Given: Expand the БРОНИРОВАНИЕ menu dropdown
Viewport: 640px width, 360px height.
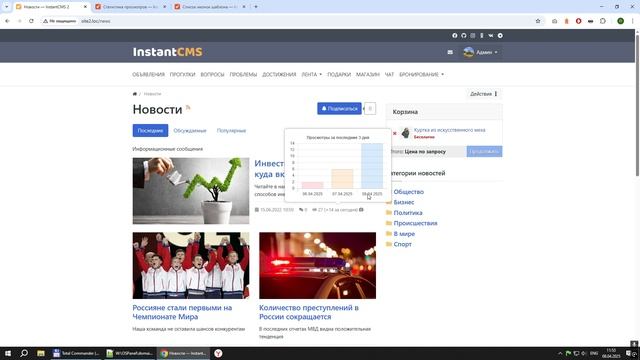Looking at the screenshot, I should tap(421, 74).
